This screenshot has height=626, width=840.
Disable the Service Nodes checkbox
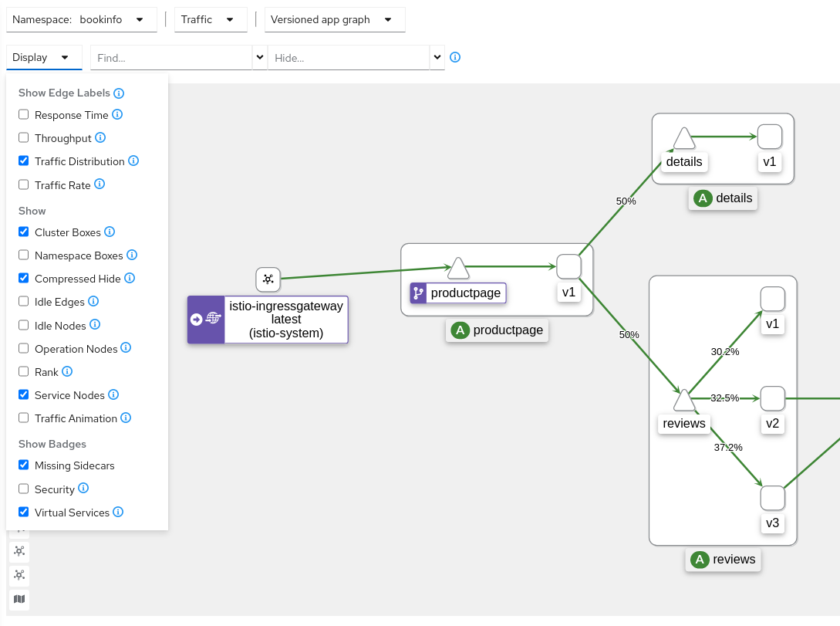[23, 394]
